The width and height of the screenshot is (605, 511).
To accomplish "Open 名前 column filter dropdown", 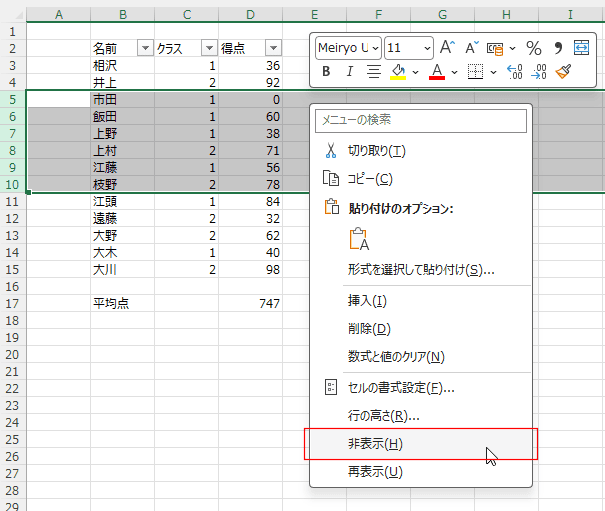I will click(145, 48).
